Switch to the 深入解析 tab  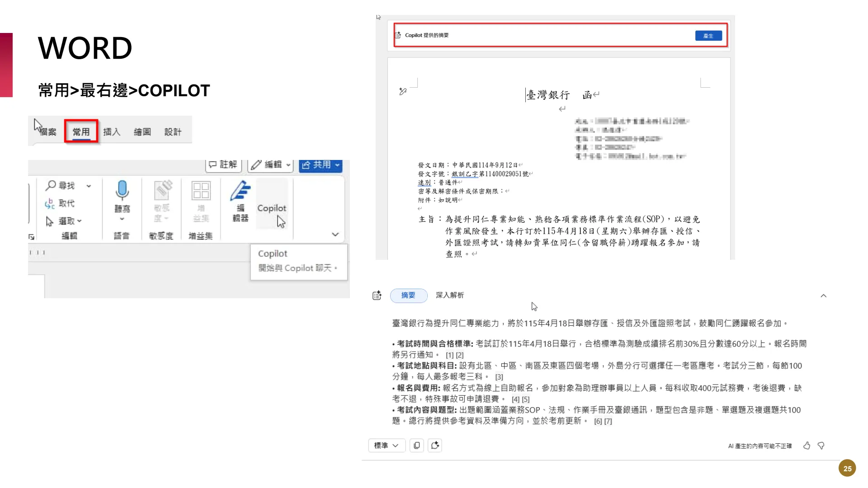450,295
